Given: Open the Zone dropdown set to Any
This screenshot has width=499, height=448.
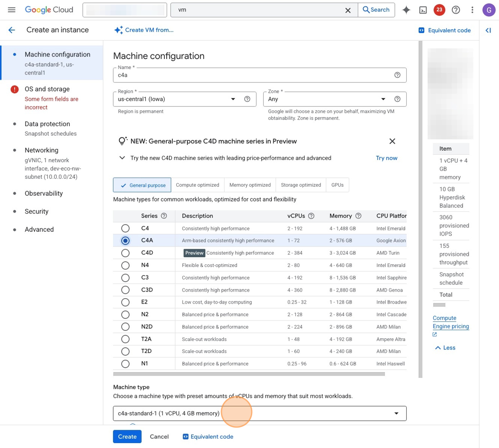Looking at the screenshot, I should coord(335,99).
